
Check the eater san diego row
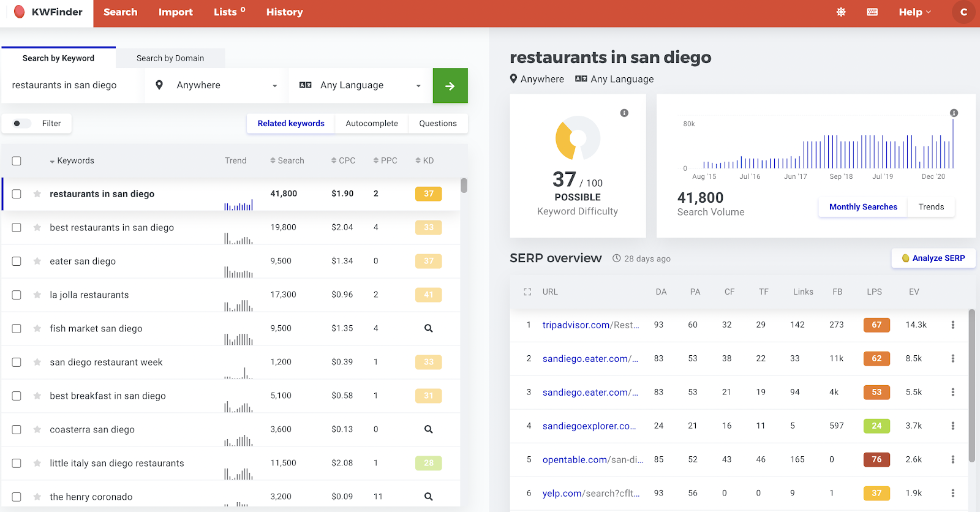pyautogui.click(x=17, y=262)
